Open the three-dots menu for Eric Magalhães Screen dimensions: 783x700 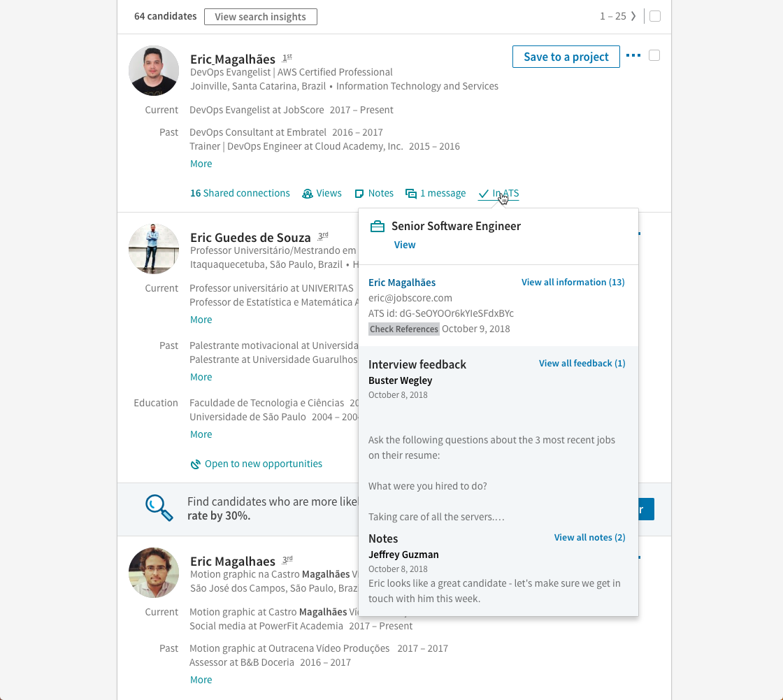633,55
